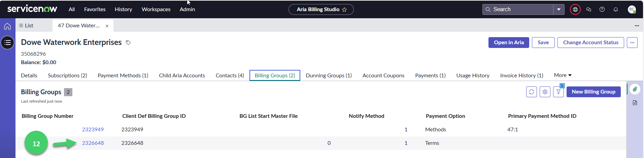Open the All menu
Image resolution: width=644 pixels, height=158 pixels.
(x=72, y=9)
